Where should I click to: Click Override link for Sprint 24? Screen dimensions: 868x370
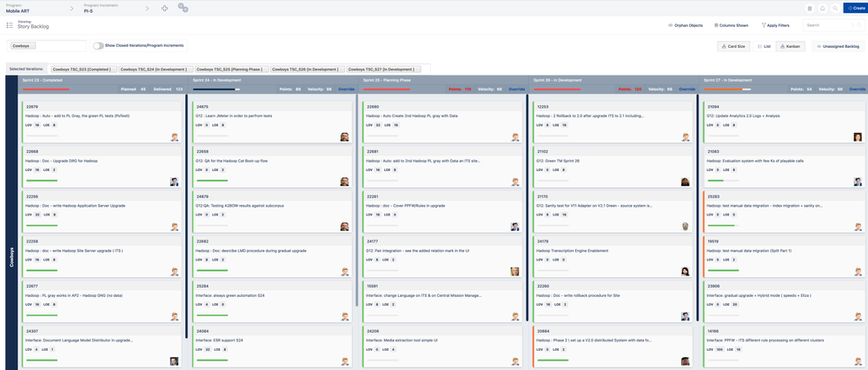click(x=347, y=89)
